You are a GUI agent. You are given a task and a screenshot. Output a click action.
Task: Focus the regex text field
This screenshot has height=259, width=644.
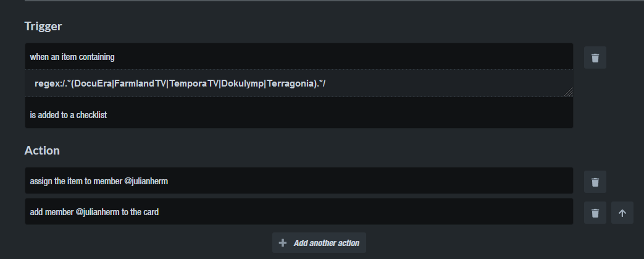click(299, 83)
